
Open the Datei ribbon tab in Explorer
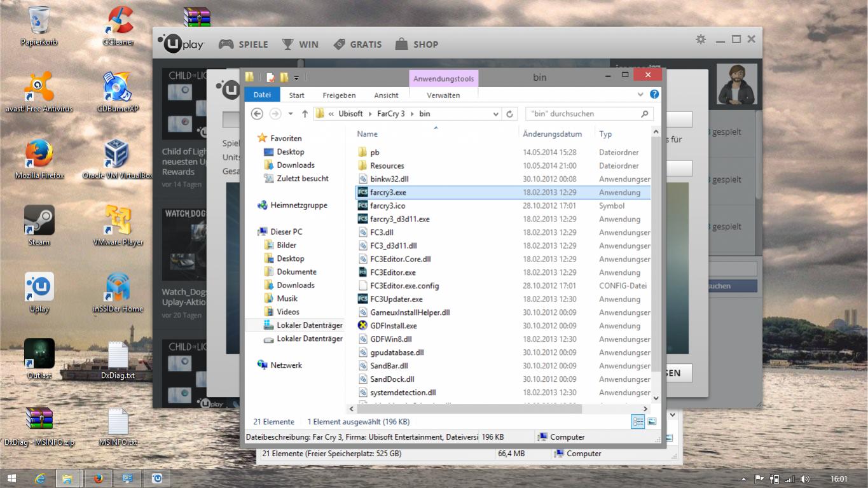[262, 95]
